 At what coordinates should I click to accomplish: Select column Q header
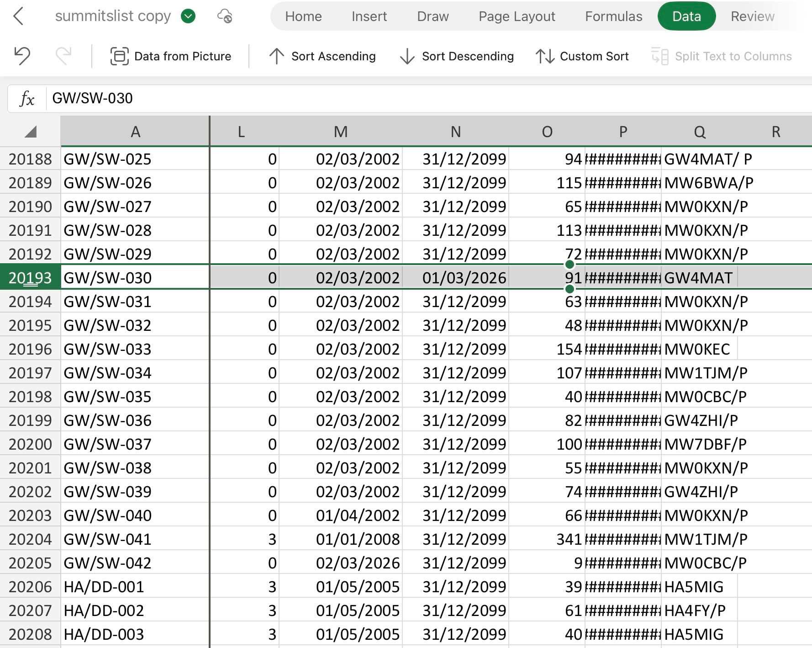point(699,132)
